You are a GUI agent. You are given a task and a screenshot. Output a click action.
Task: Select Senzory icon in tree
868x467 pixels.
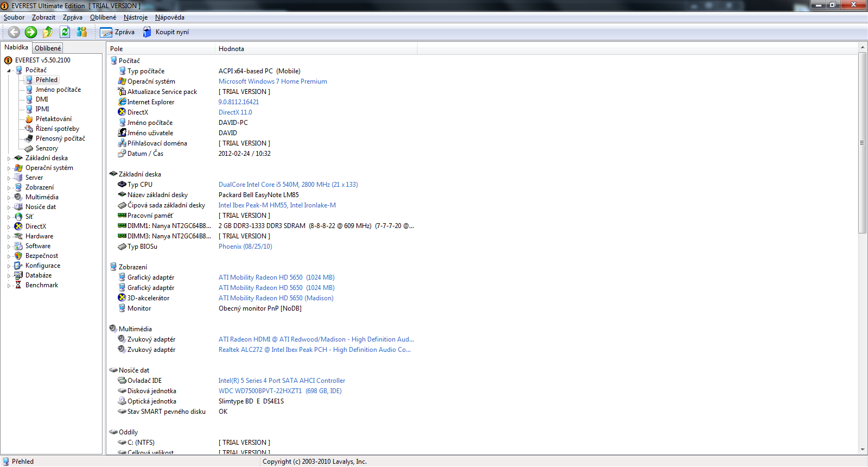coord(29,148)
